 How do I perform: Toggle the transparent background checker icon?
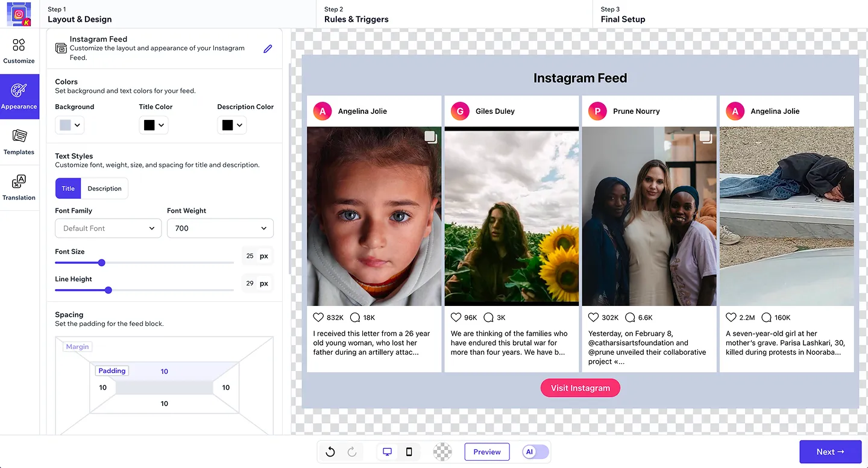click(442, 452)
